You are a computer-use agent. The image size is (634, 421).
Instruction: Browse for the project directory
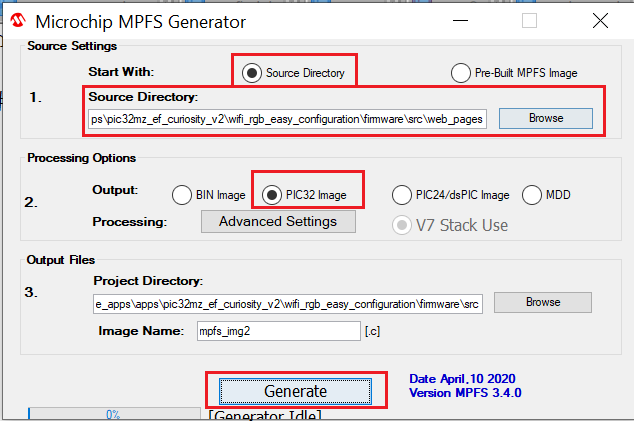543,302
